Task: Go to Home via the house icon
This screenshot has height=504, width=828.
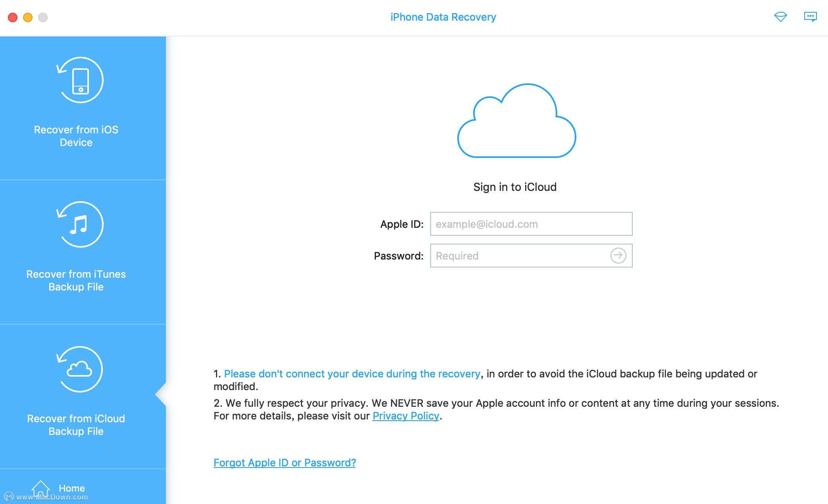Action: pyautogui.click(x=40, y=488)
